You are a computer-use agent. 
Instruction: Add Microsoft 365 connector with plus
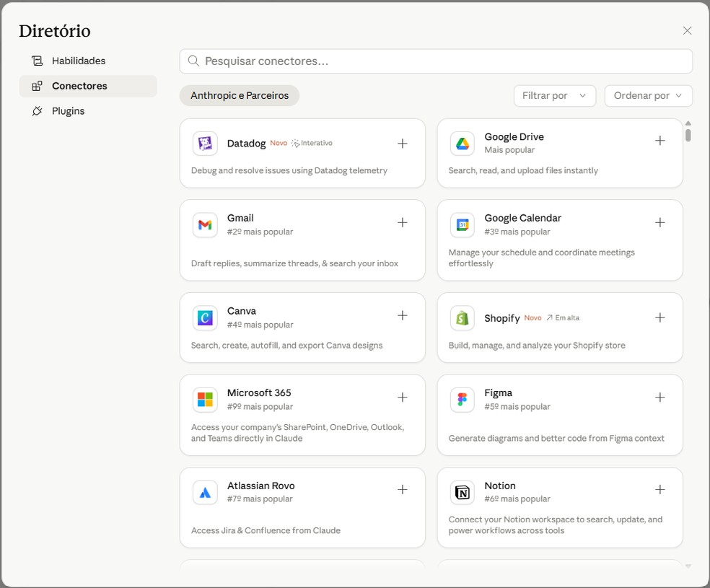[x=403, y=397]
